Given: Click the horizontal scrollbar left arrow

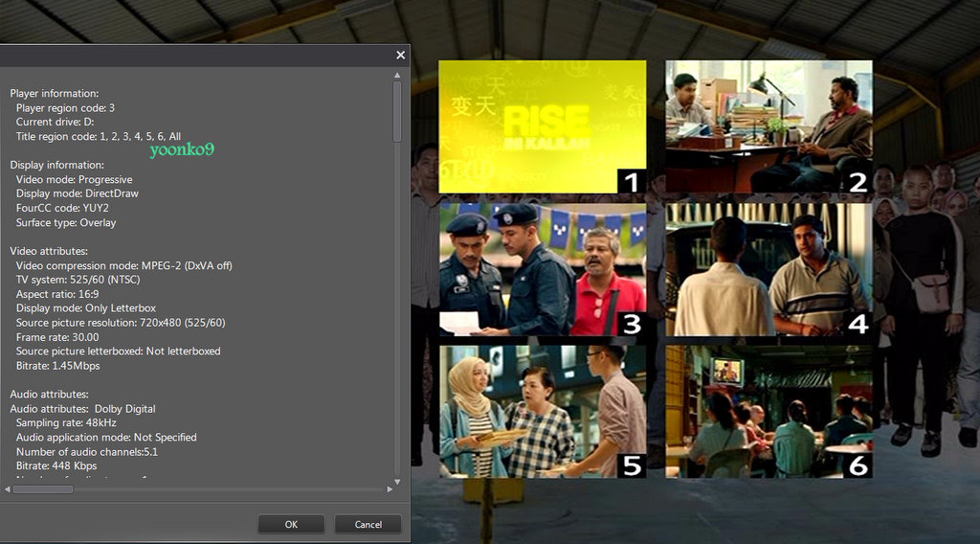Looking at the screenshot, I should click(x=8, y=489).
